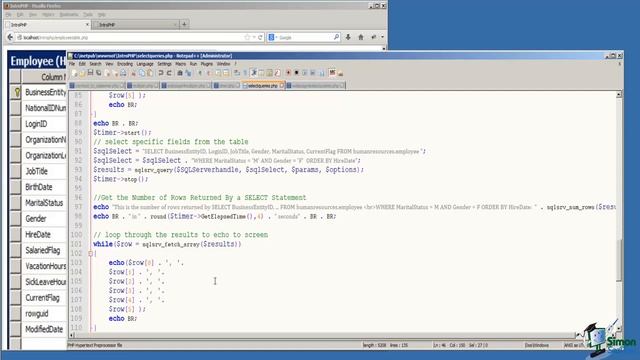Open the File menu in Notepad++
Viewport: 640px width, 360px height.
(72, 64)
